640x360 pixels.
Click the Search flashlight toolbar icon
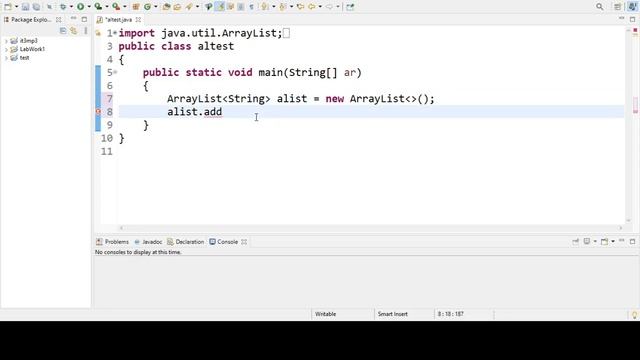coord(189,7)
